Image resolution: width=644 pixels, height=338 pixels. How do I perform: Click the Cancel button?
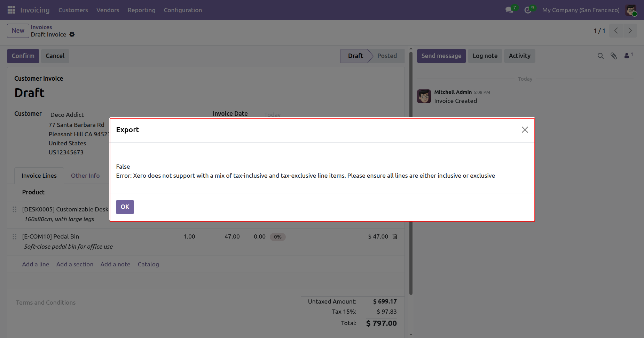pos(55,56)
